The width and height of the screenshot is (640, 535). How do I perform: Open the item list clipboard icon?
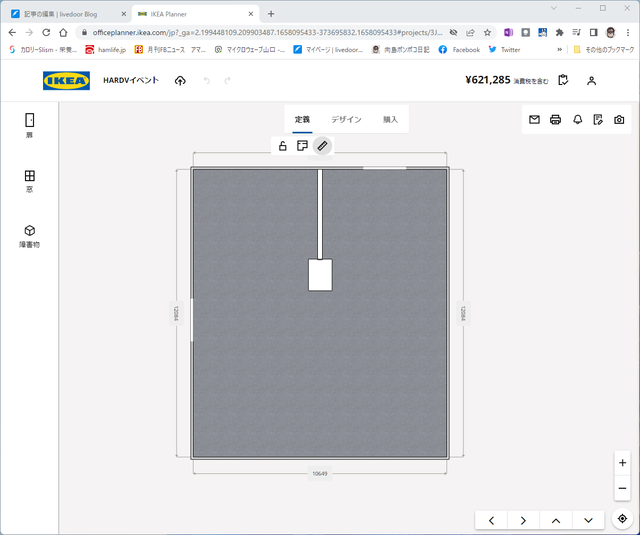click(x=563, y=80)
